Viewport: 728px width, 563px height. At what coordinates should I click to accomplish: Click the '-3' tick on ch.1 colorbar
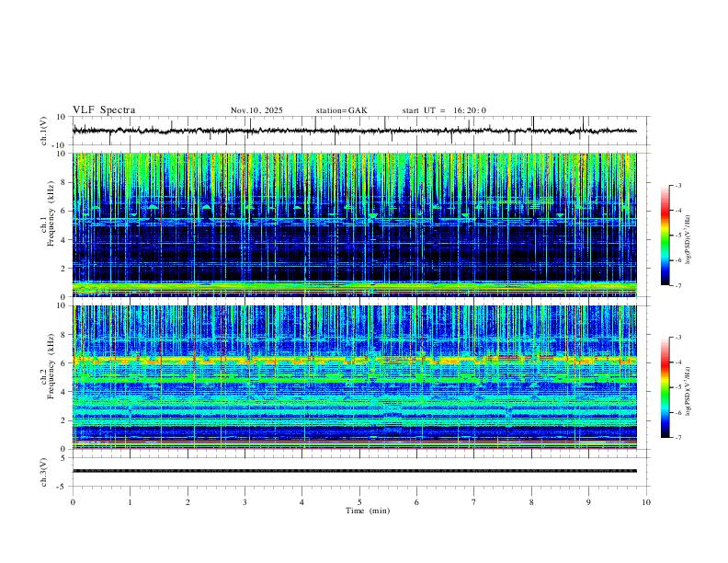click(x=677, y=185)
